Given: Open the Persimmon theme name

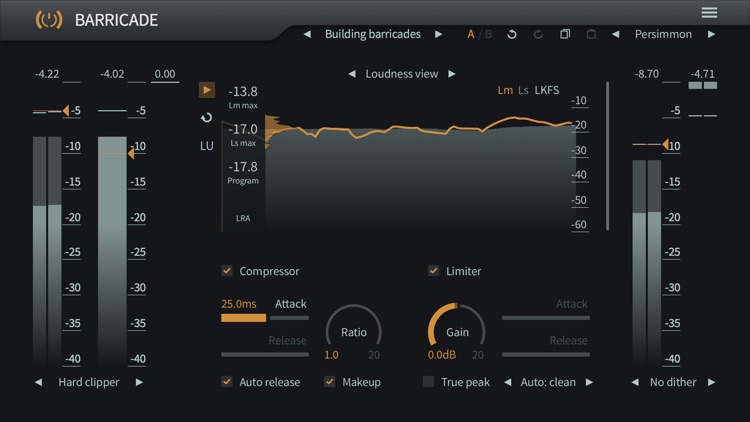Looking at the screenshot, I should (663, 34).
